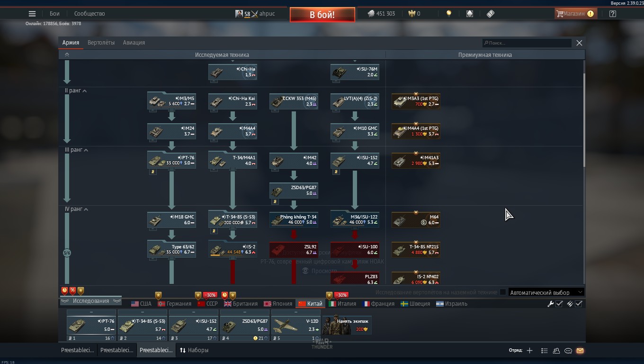Click the Поиск search field
The image size is (644, 364).
[527, 43]
